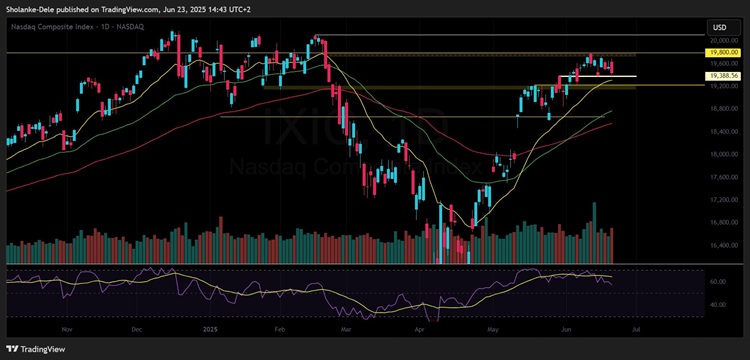
Task: Click the RSI 60.00 level label
Action: pos(717,282)
